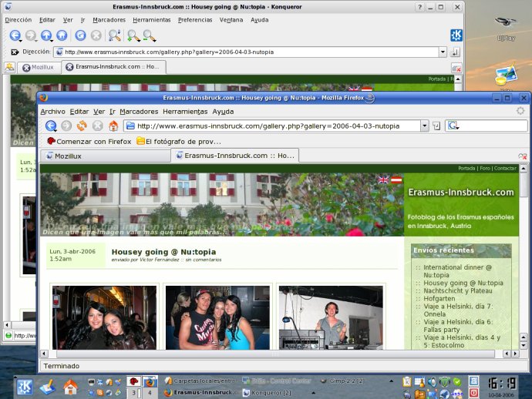
Task: Click the Forward arrow in Konqueror toolbar
Action: pos(31,35)
